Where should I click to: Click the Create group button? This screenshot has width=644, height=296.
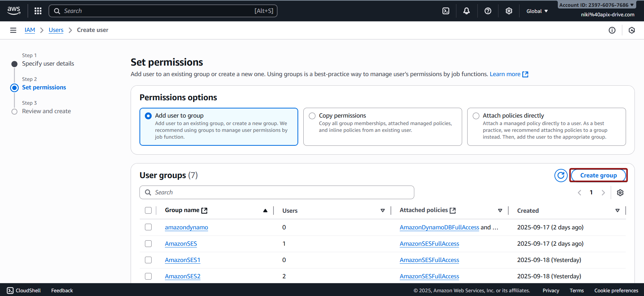[x=598, y=175]
